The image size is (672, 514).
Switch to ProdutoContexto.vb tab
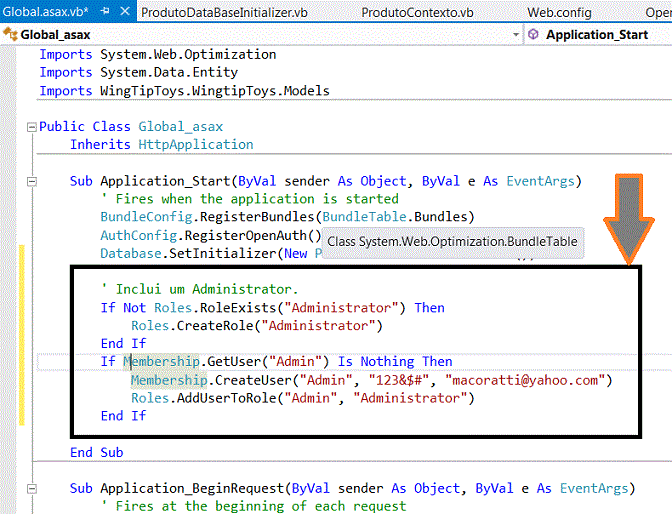coord(417,12)
